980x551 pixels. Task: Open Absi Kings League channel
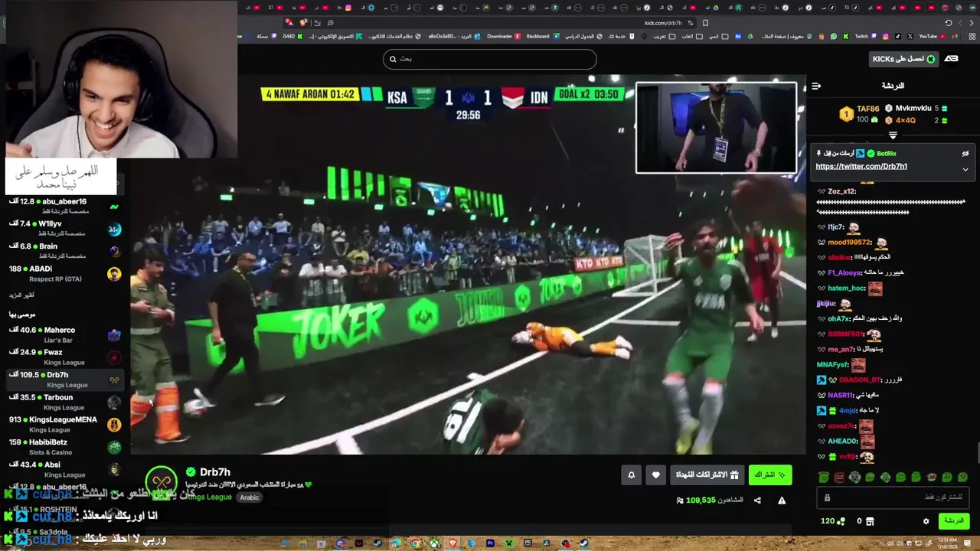click(x=64, y=469)
